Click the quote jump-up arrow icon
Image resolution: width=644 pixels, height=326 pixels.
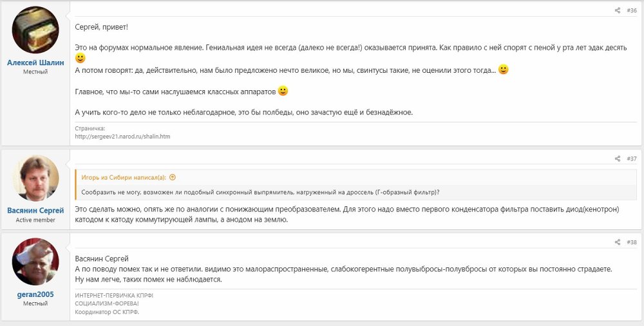173,177
